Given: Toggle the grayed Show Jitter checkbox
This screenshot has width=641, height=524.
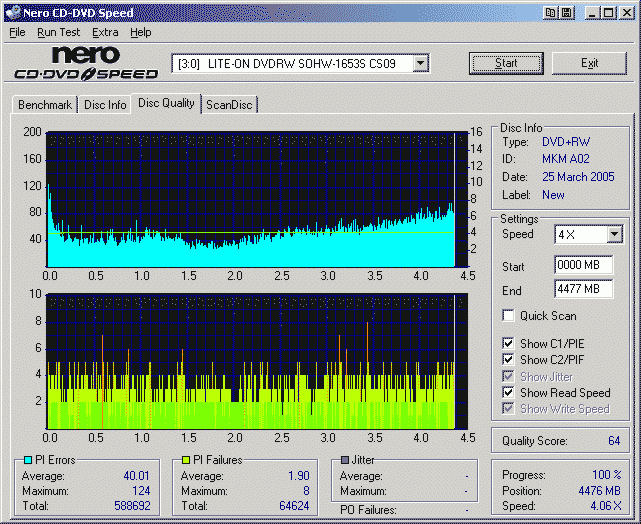Looking at the screenshot, I should (x=508, y=376).
